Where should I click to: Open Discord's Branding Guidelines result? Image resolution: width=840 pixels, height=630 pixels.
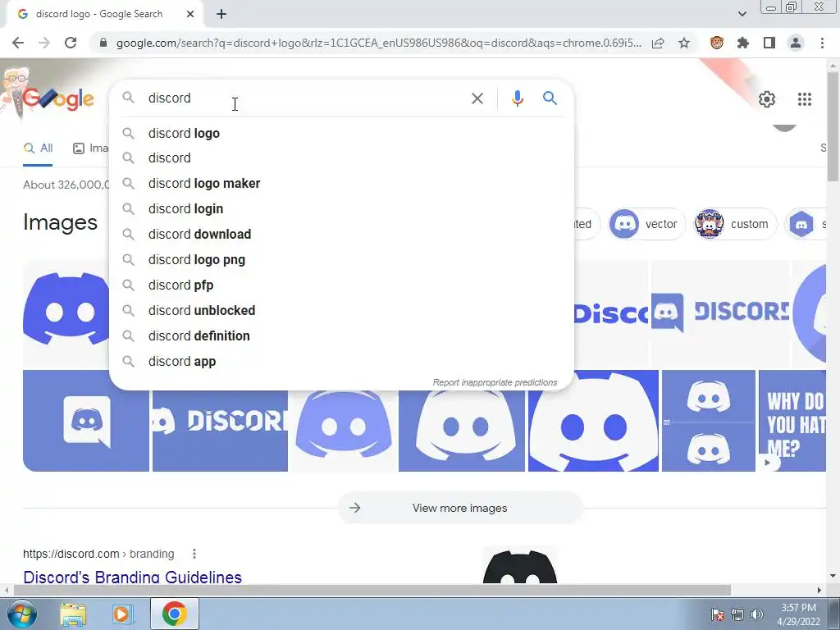click(132, 577)
